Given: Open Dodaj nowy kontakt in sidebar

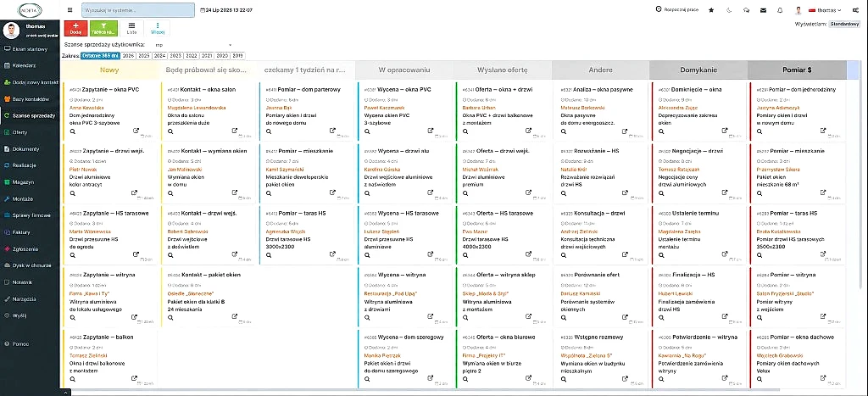Looking at the screenshot, I should click(x=30, y=82).
